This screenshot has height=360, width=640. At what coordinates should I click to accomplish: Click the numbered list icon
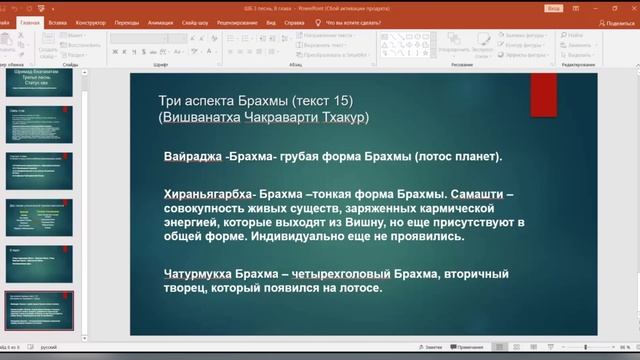point(246,39)
